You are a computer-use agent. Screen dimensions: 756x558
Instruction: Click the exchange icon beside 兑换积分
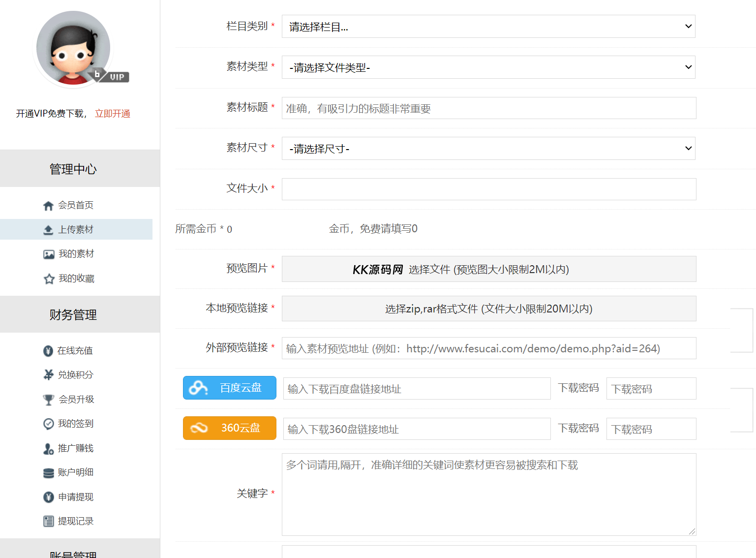(48, 375)
